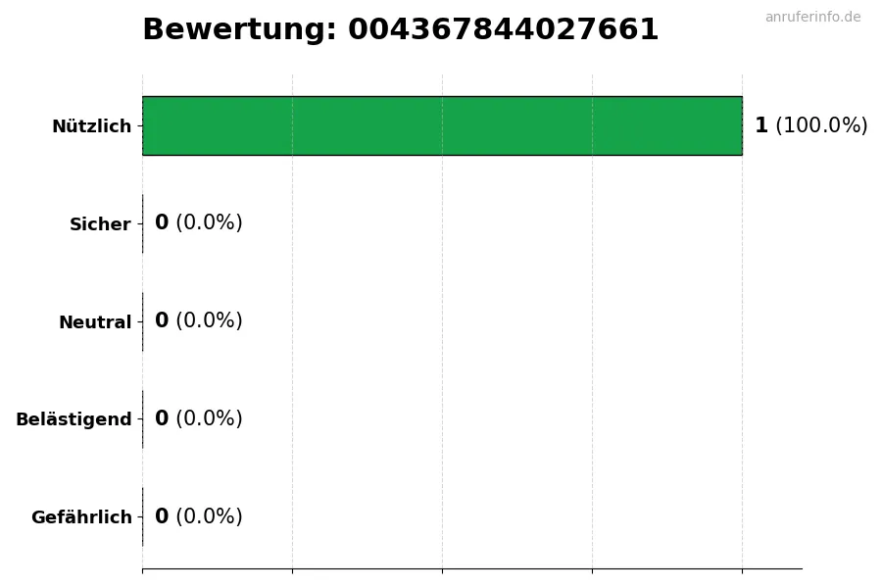This screenshot has height=588, width=882.
Task: Click the Gefährlich 0 (0.0%) value
Action: (198, 517)
